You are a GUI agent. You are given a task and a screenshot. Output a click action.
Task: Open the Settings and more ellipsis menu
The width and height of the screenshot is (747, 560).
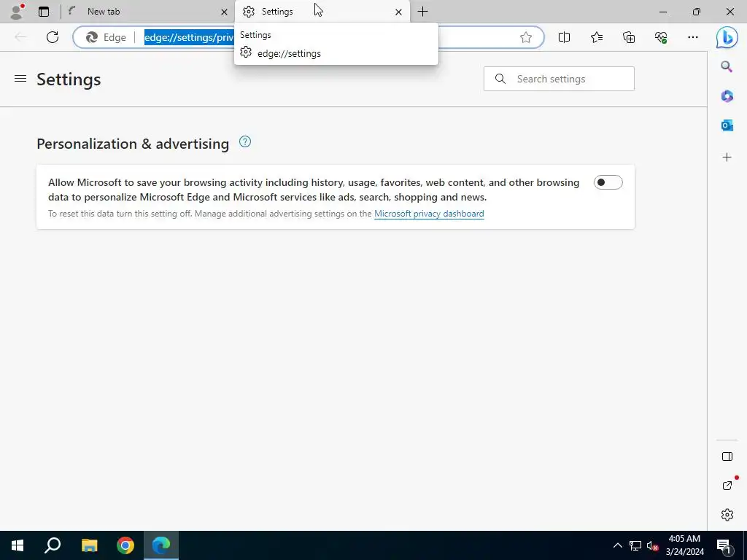pos(693,37)
